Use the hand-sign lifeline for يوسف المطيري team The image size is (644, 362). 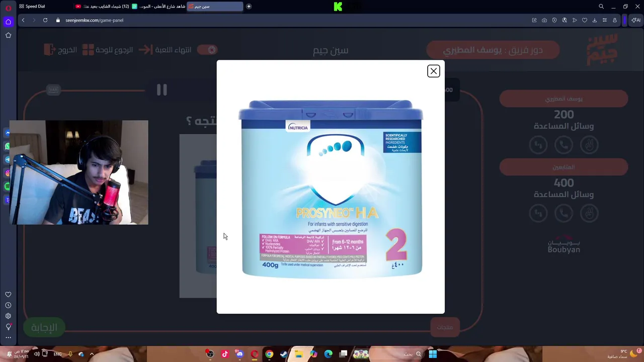coord(589,145)
